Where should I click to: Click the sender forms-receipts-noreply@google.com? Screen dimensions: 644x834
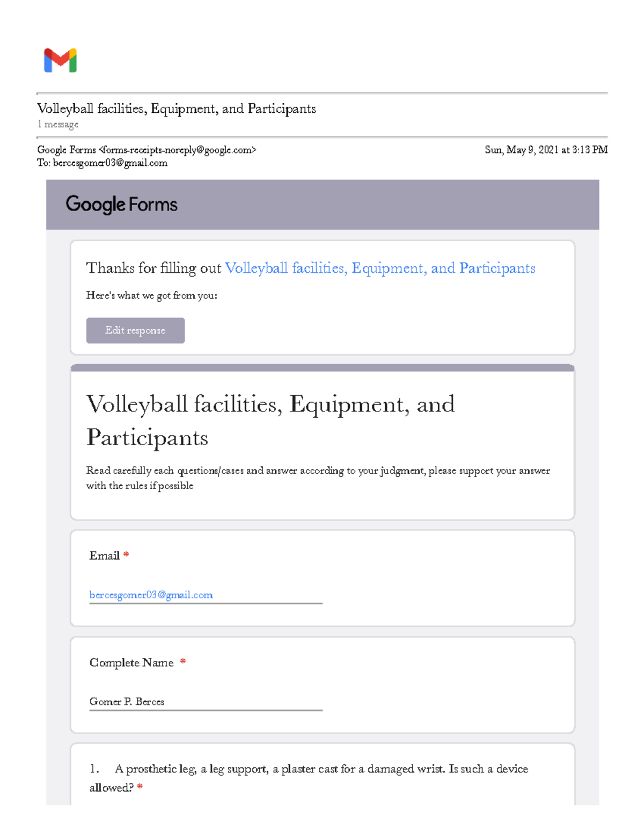tap(177, 150)
